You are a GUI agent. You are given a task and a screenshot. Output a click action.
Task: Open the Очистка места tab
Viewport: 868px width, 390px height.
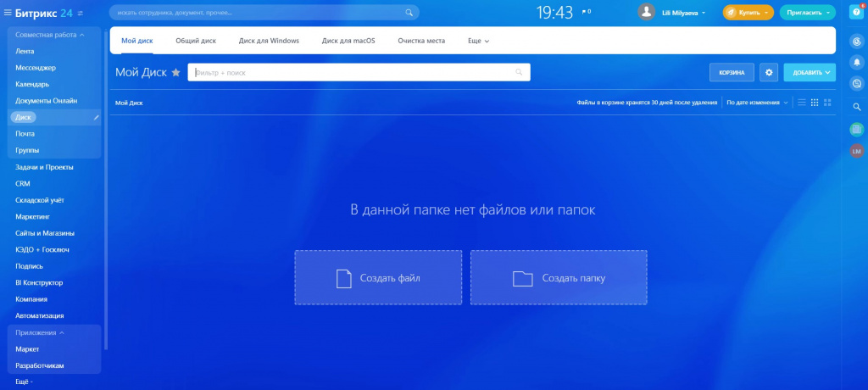[421, 41]
